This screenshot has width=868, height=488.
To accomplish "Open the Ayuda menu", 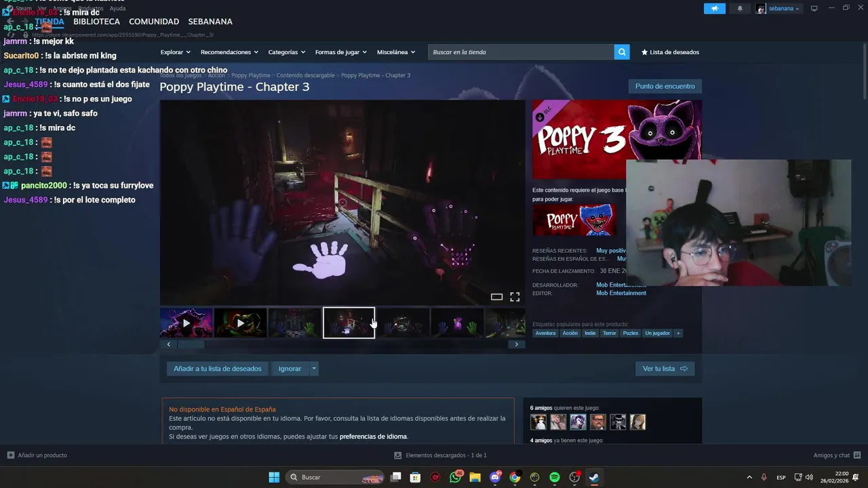I will [x=117, y=8].
